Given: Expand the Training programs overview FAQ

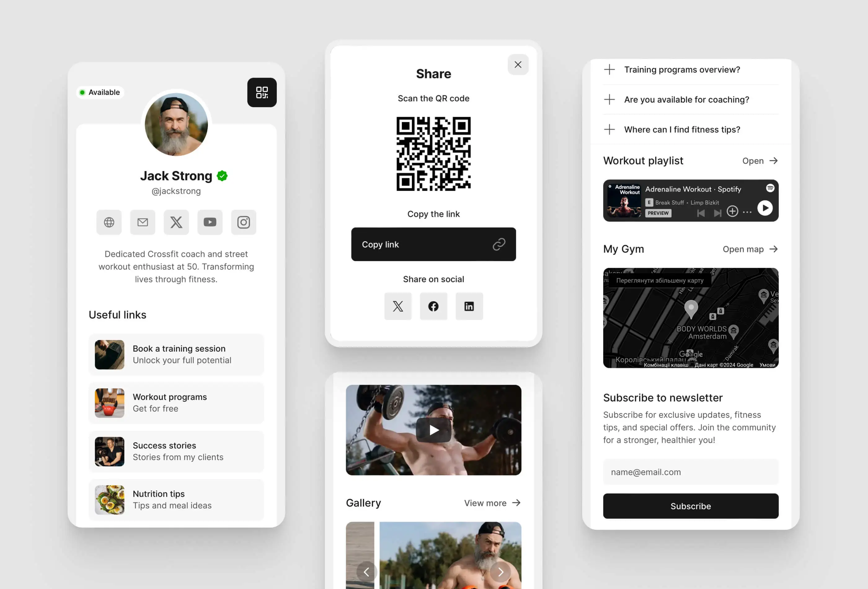Looking at the screenshot, I should tap(609, 70).
